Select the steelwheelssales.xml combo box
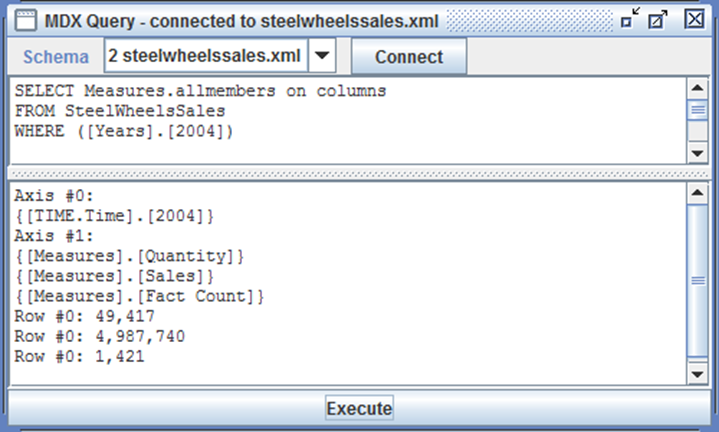This screenshot has width=719, height=432. pyautogui.click(x=206, y=57)
